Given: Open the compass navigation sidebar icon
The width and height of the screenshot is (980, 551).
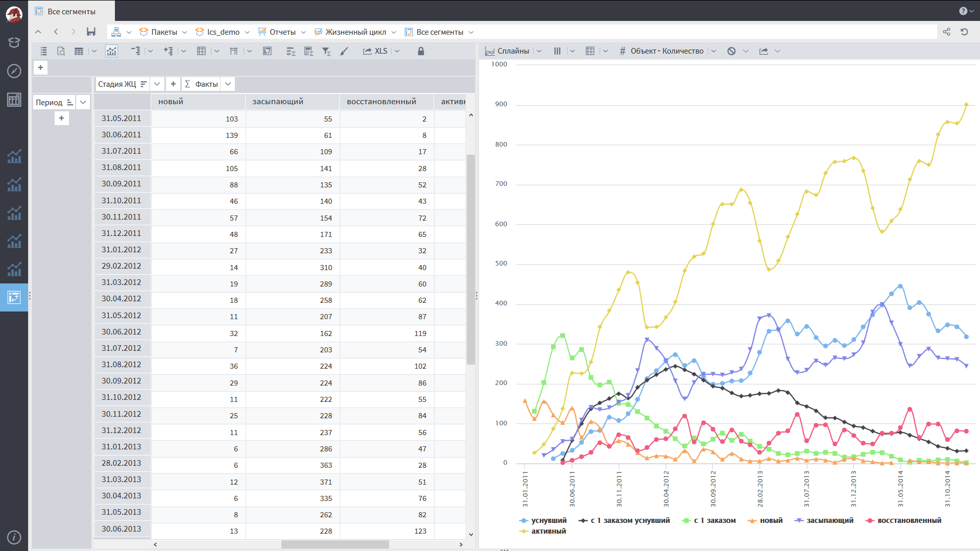Looking at the screenshot, I should pos(14,71).
